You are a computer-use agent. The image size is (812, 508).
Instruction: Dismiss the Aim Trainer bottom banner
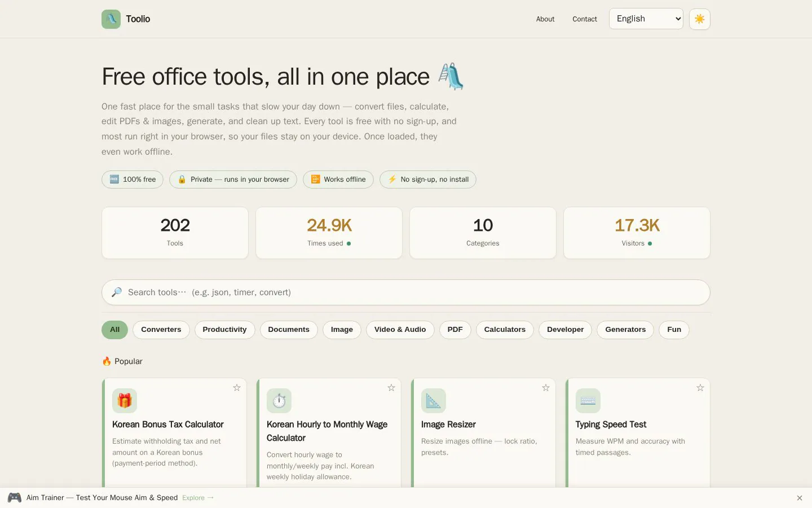pyautogui.click(x=800, y=498)
